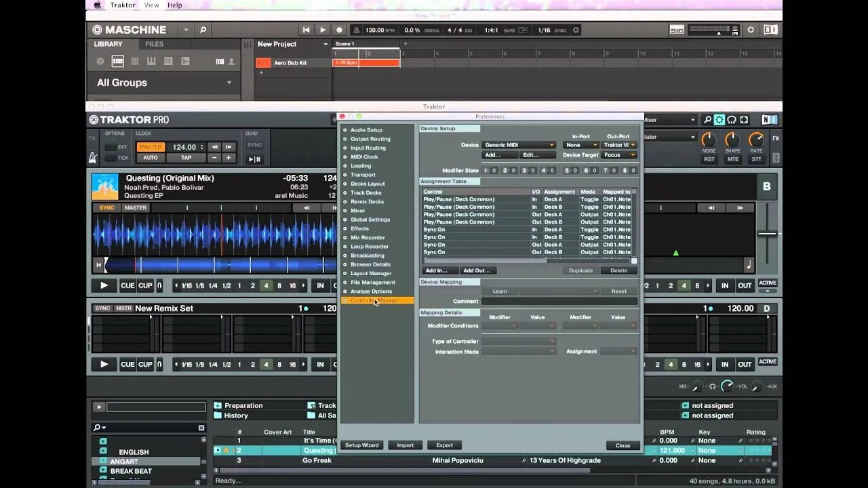The width and height of the screenshot is (868, 488).
Task: Open the Apple menu
Action: (x=97, y=5)
